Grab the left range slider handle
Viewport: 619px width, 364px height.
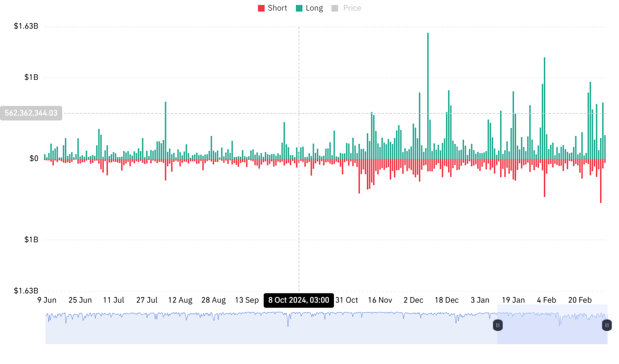[498, 325]
